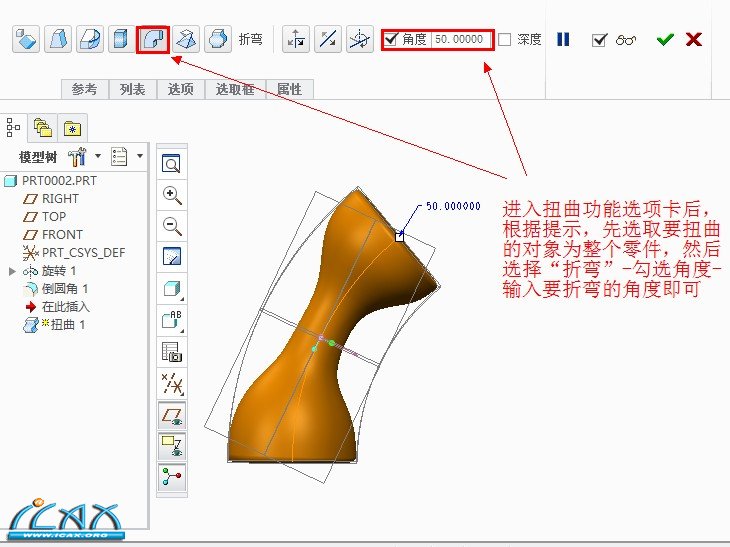
Task: Click the rotate tilt axis icon
Action: click(360, 39)
